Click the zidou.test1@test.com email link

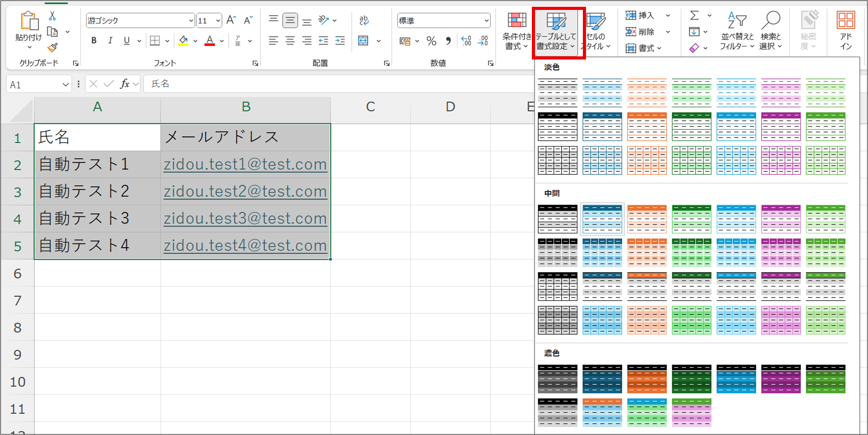(245, 164)
